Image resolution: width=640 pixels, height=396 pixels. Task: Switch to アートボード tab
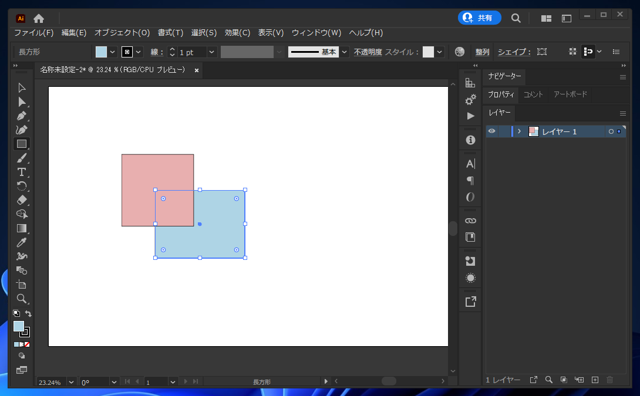570,94
